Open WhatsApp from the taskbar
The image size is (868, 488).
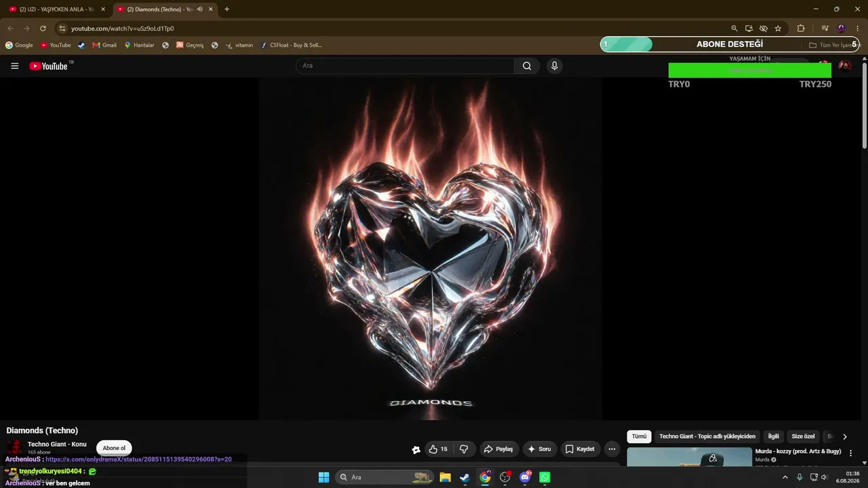click(545, 477)
